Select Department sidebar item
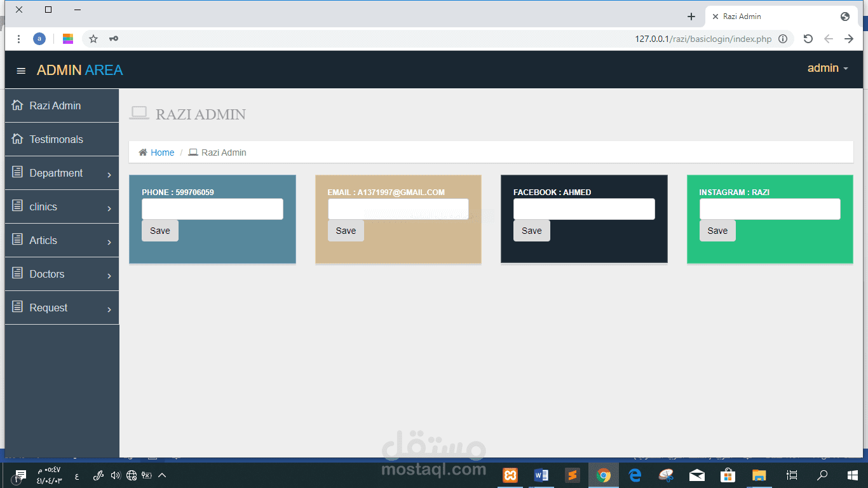The width and height of the screenshot is (868, 488). click(62, 173)
